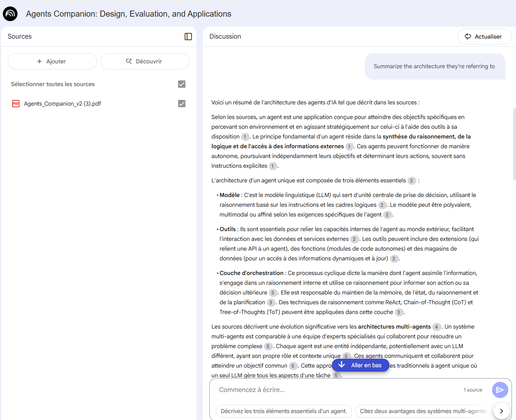
Task: Open source Agents_Companion_v2 (3).pdf
Action: pos(62,104)
